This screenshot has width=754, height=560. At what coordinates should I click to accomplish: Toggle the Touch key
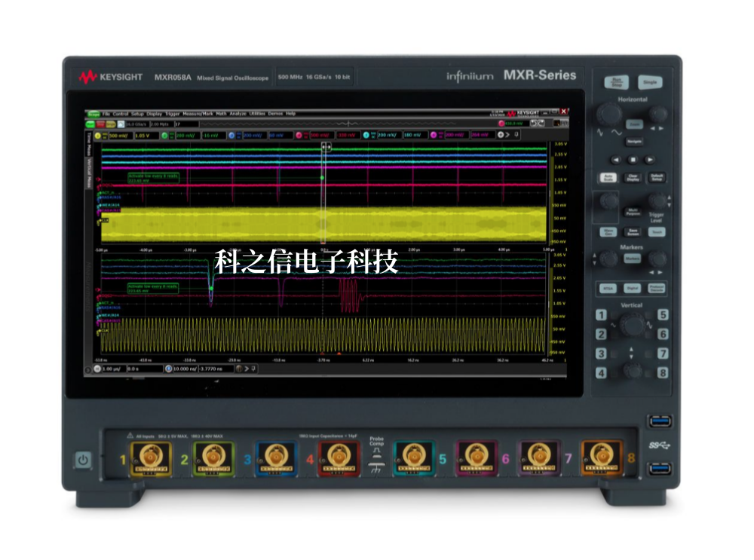[657, 231]
